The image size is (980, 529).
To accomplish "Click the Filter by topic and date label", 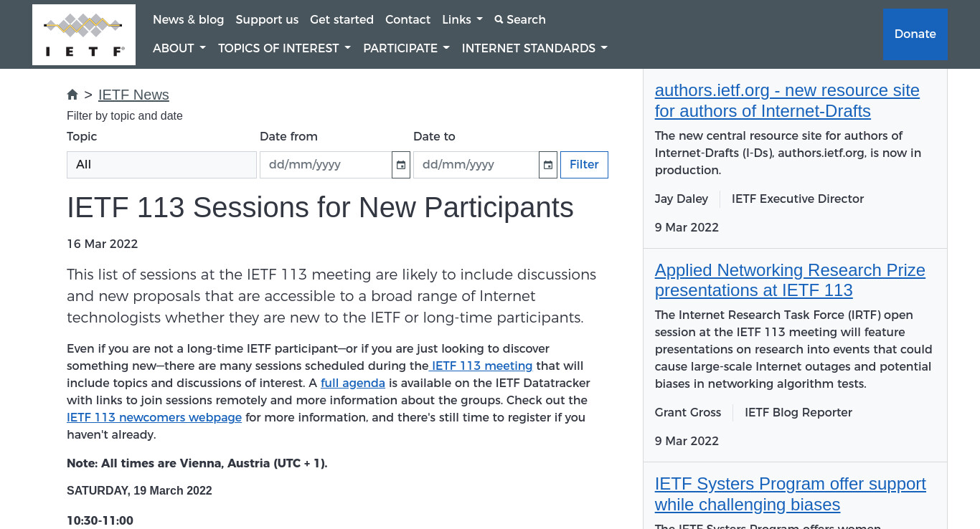I will (x=125, y=115).
